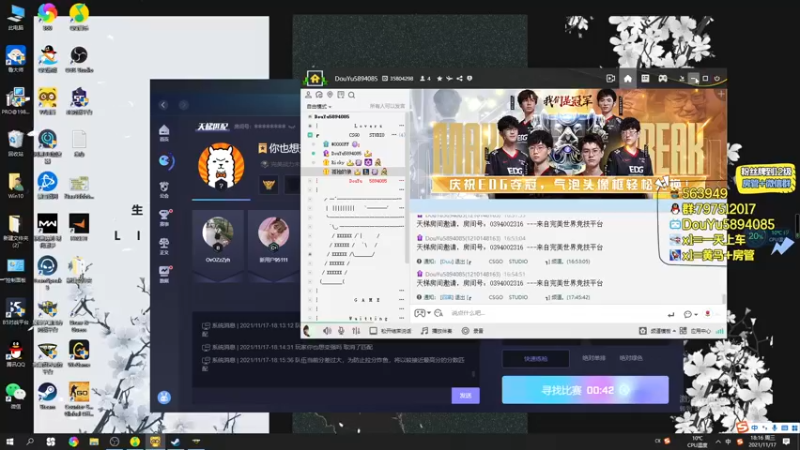Open the CS:GO desktop shortcut
The height and width of the screenshot is (450, 800).
tap(79, 398)
